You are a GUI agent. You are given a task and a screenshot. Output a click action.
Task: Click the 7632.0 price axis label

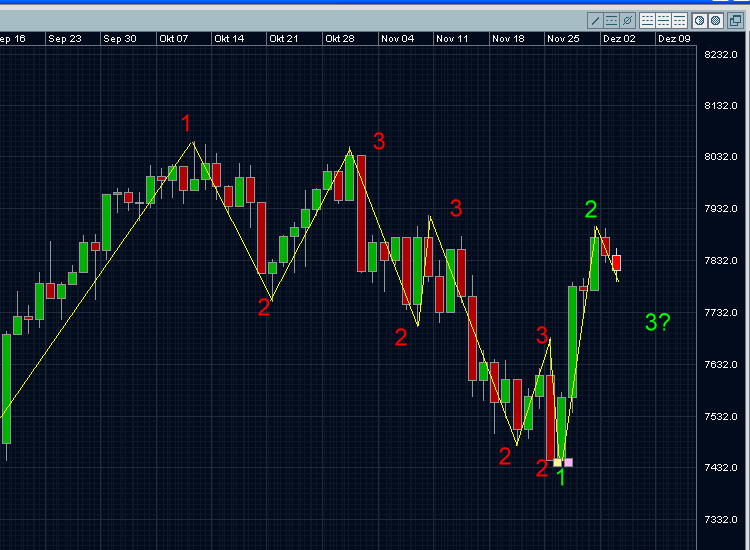click(721, 365)
